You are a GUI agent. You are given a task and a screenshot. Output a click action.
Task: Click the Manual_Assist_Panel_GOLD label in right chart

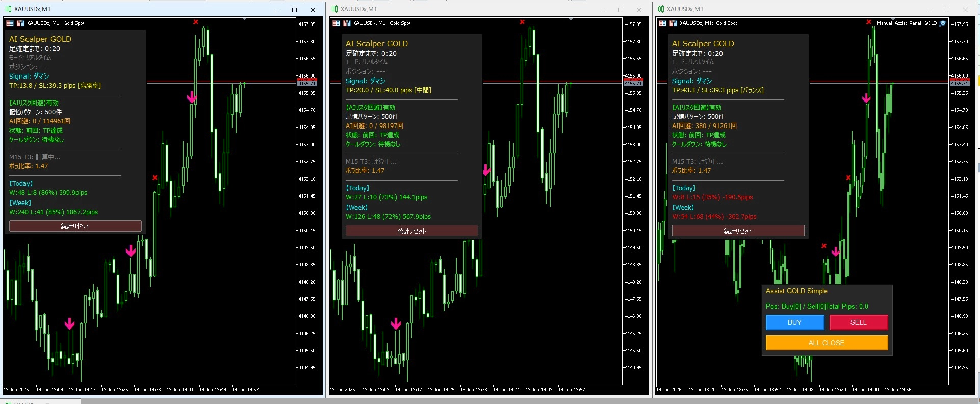(x=906, y=23)
